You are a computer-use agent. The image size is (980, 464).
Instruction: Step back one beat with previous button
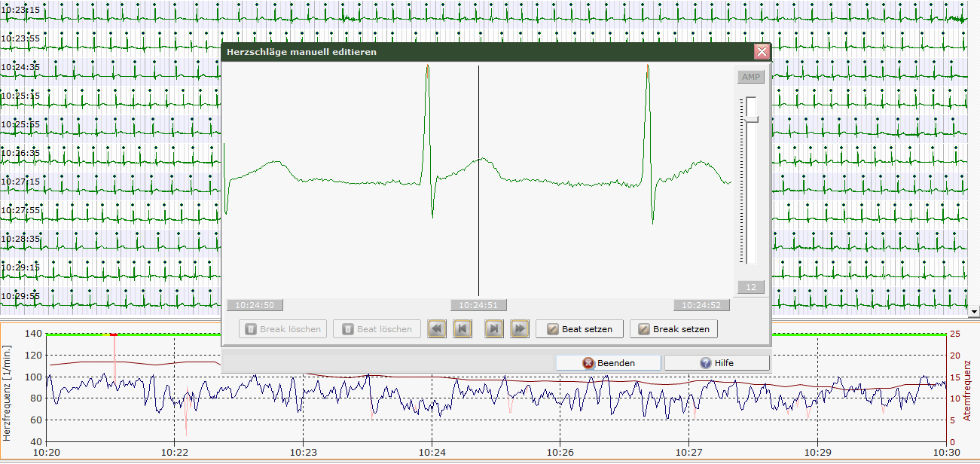[x=463, y=329]
